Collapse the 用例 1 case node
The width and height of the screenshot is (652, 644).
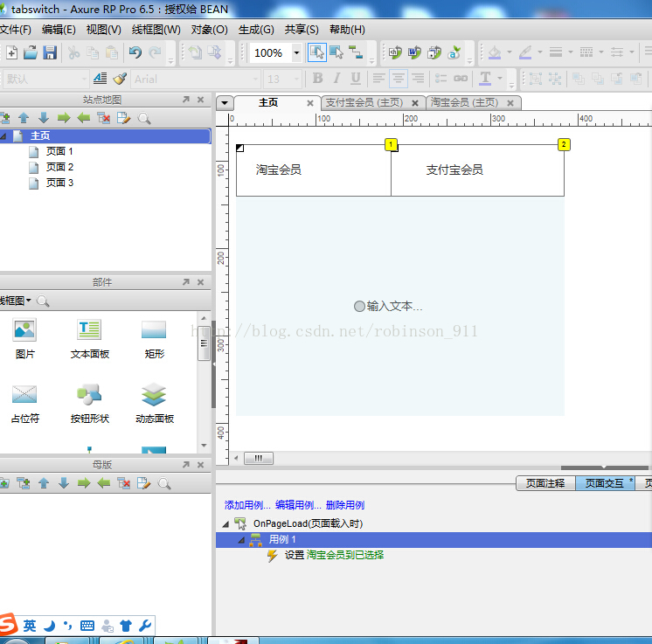[241, 540]
